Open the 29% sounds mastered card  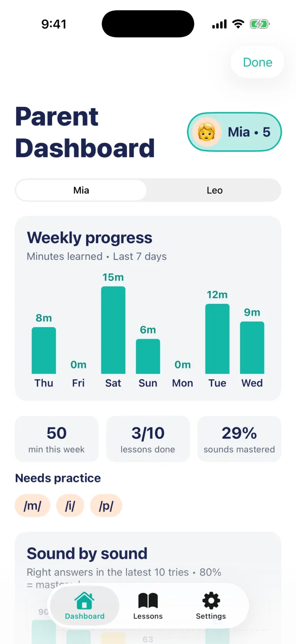click(239, 439)
